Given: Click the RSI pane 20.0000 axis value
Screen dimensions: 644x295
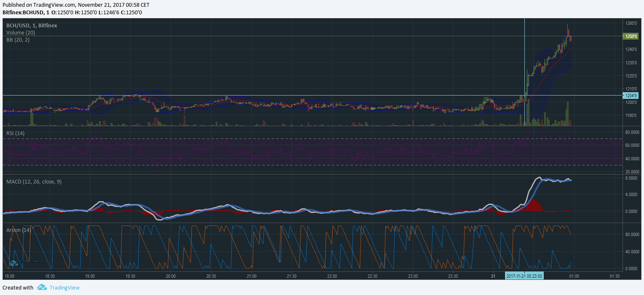Looking at the screenshot, I should (x=632, y=172).
